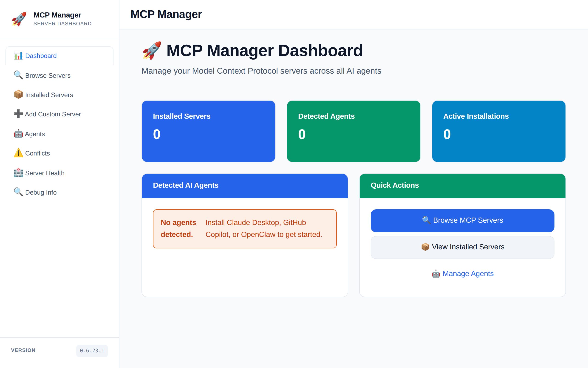
Task: Click the Conflicts warning triangle icon
Action: [18, 153]
